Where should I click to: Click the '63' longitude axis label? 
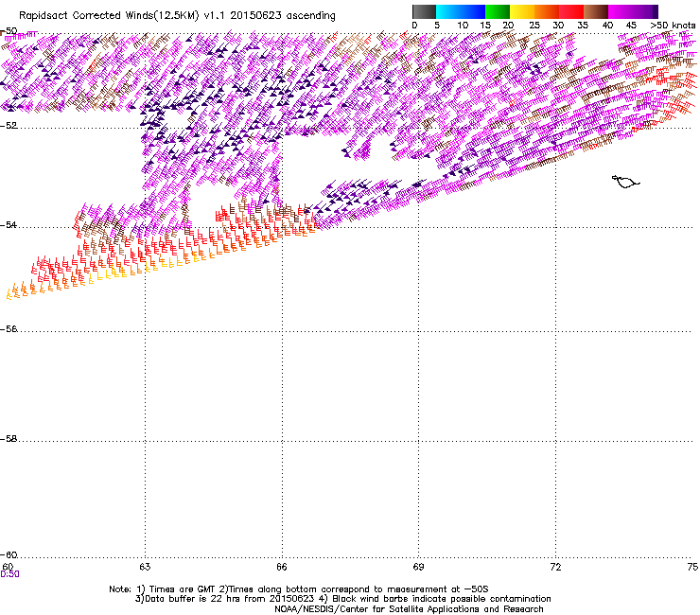click(145, 567)
